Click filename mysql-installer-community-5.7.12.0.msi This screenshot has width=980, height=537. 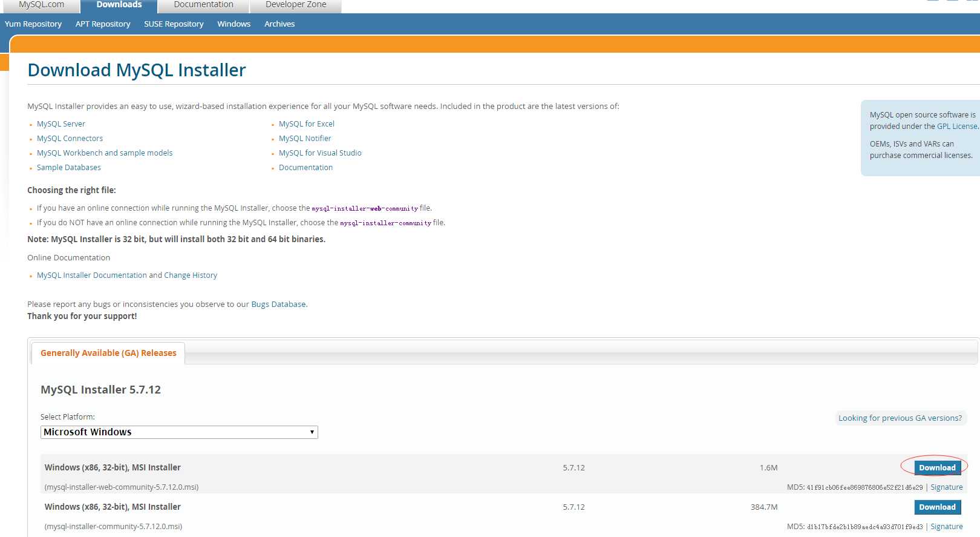[113, 527]
